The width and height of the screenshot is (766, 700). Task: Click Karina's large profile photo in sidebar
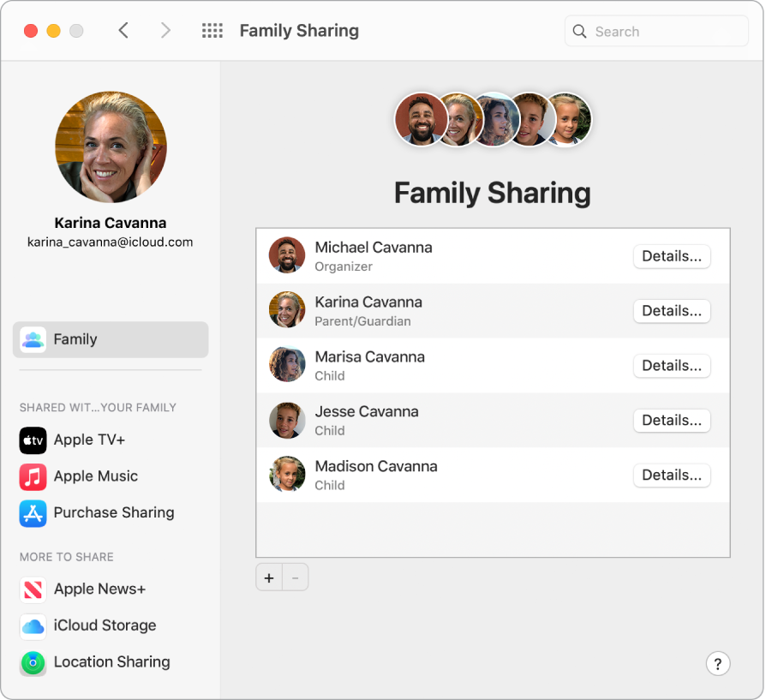(111, 147)
